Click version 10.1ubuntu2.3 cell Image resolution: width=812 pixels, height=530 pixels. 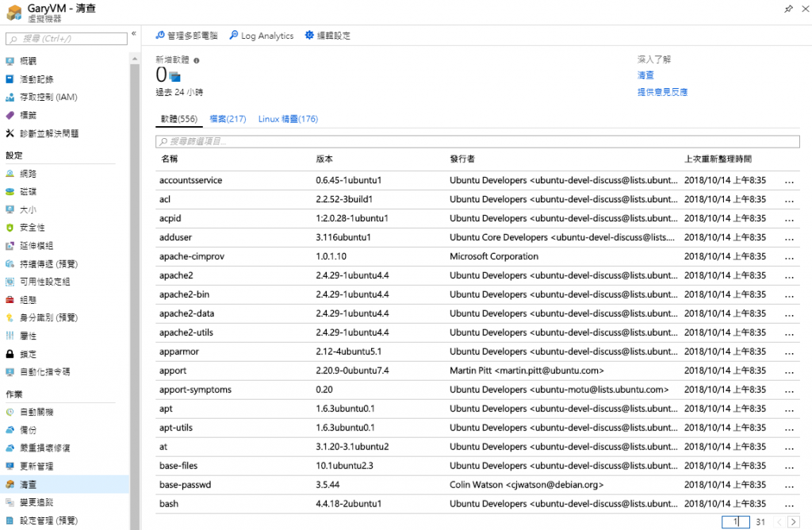344,466
